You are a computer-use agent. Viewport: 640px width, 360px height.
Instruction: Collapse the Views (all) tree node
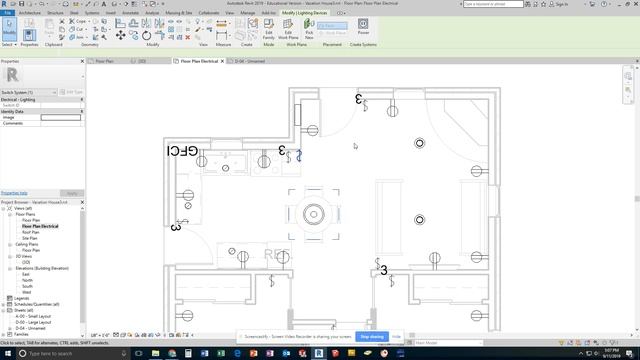tap(3, 209)
